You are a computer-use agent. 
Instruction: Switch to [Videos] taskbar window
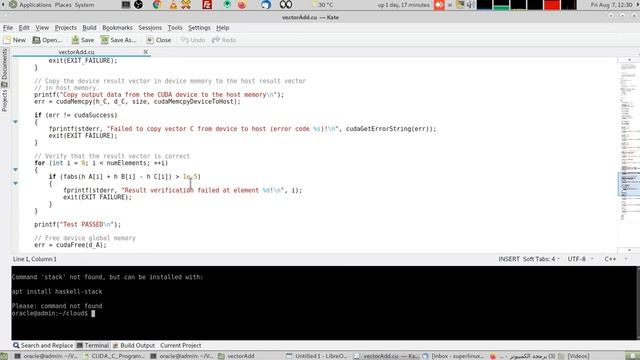574,356
